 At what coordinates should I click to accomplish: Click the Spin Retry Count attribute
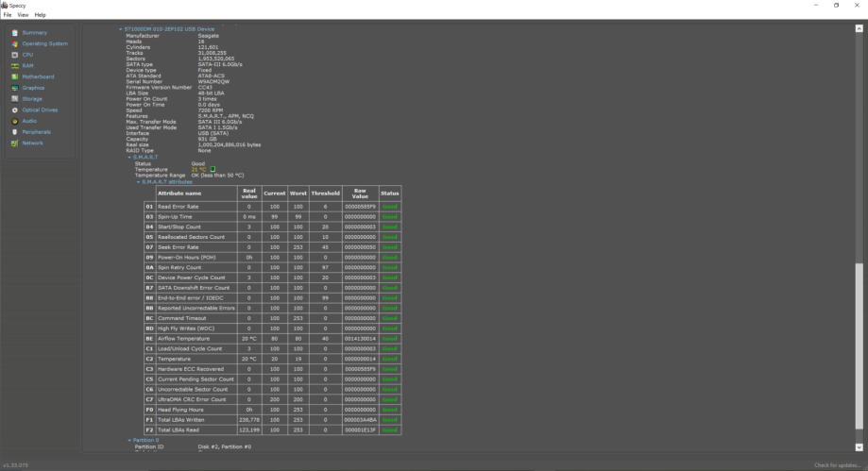click(179, 267)
